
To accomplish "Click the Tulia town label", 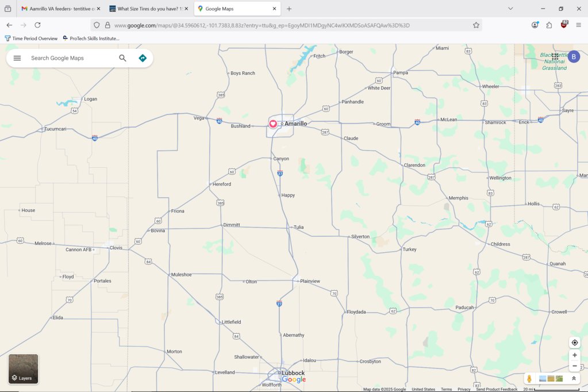I will point(298,227).
